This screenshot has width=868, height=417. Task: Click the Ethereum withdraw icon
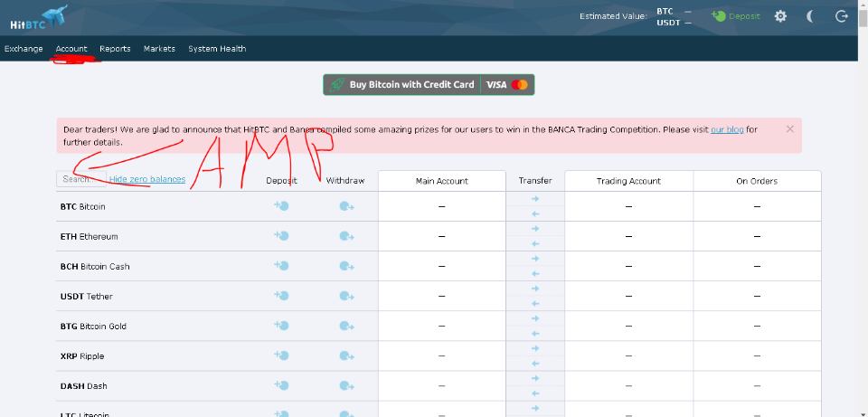pos(345,237)
